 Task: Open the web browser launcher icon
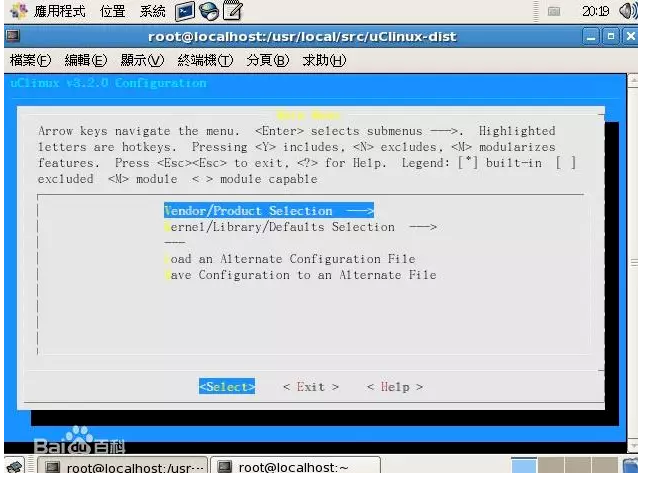208,12
